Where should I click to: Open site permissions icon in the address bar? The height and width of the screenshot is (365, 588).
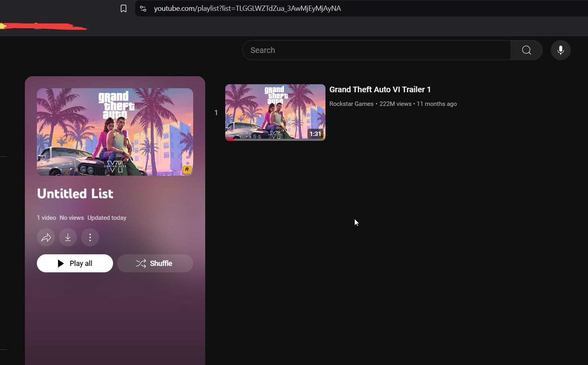click(x=143, y=8)
